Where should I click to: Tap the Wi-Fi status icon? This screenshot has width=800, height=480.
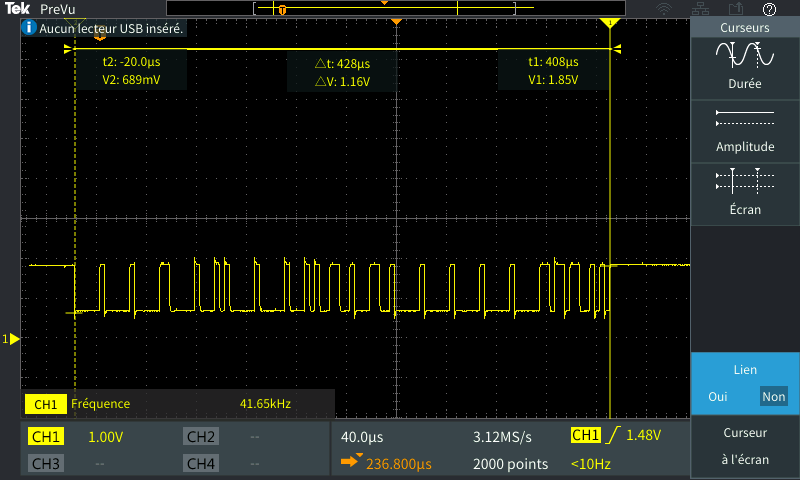pyautogui.click(x=664, y=9)
